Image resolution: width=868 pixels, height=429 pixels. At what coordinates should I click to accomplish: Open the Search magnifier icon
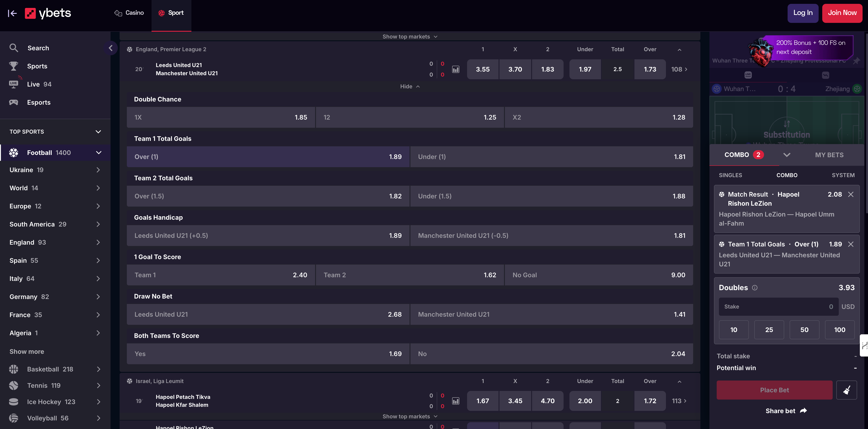14,48
